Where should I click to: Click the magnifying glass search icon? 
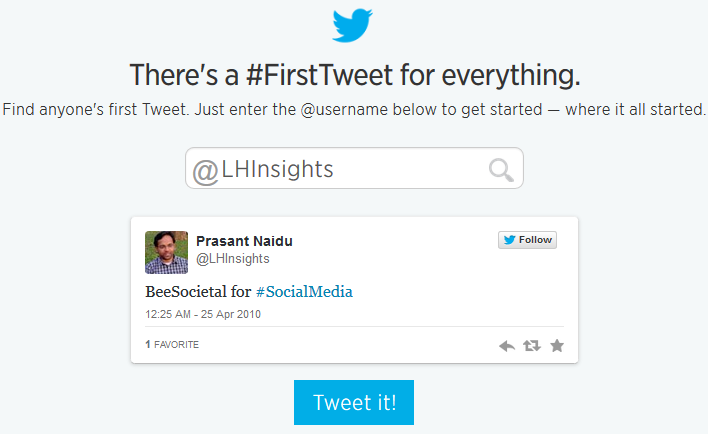pyautogui.click(x=501, y=170)
